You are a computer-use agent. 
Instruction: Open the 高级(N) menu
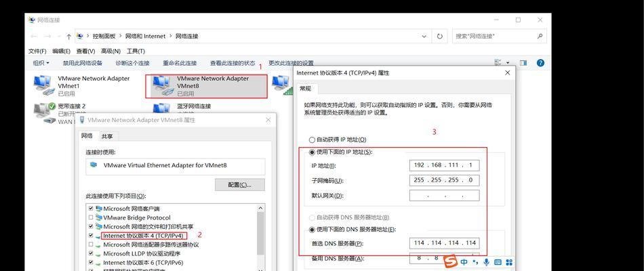click(111, 51)
